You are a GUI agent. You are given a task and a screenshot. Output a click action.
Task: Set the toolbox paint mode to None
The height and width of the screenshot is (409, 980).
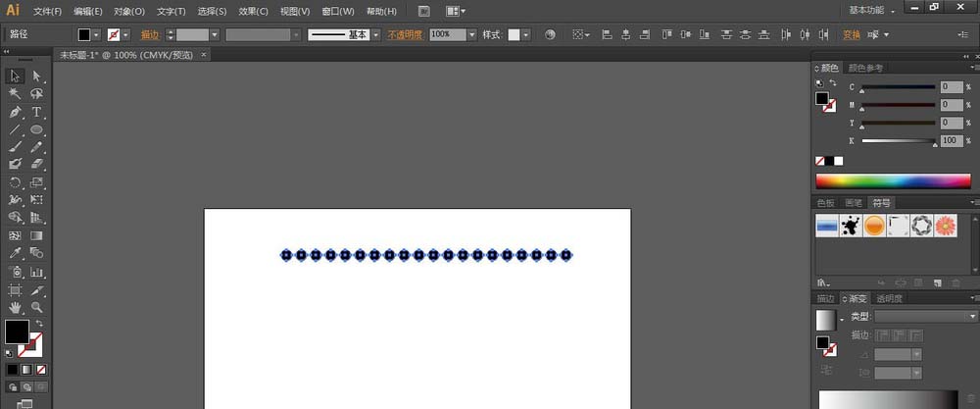point(40,370)
